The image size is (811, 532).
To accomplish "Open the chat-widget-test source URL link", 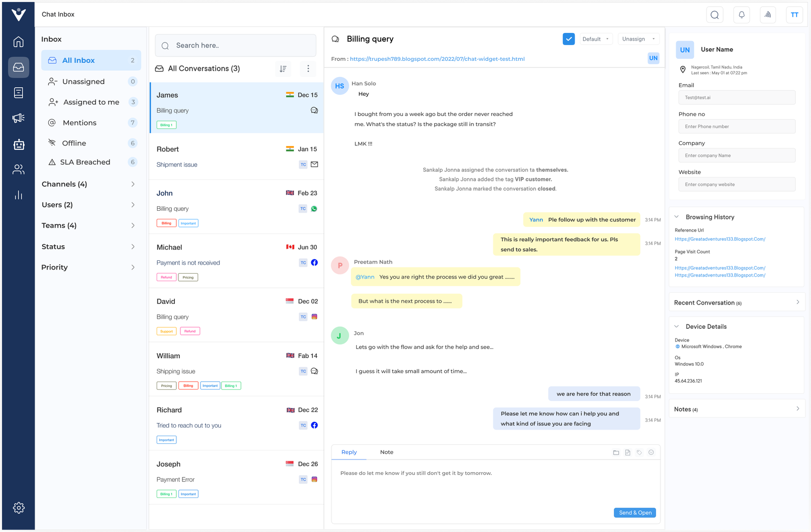I will (437, 59).
